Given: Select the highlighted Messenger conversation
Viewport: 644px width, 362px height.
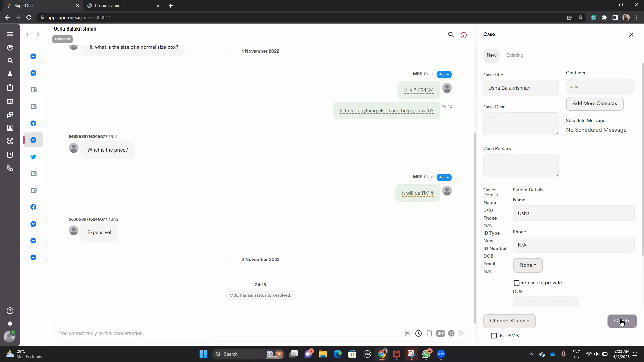Looking at the screenshot, I should [33, 140].
